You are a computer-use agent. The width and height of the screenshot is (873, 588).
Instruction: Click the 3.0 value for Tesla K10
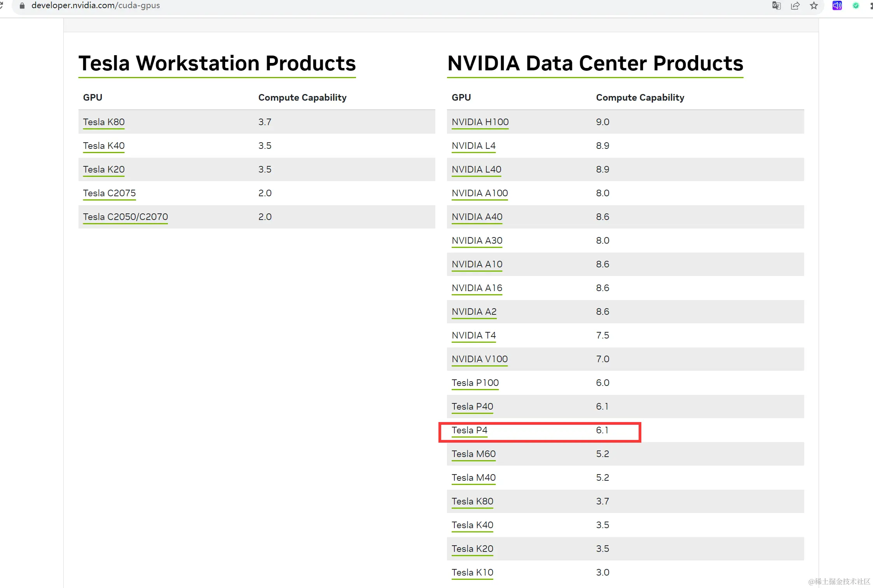pyautogui.click(x=602, y=572)
